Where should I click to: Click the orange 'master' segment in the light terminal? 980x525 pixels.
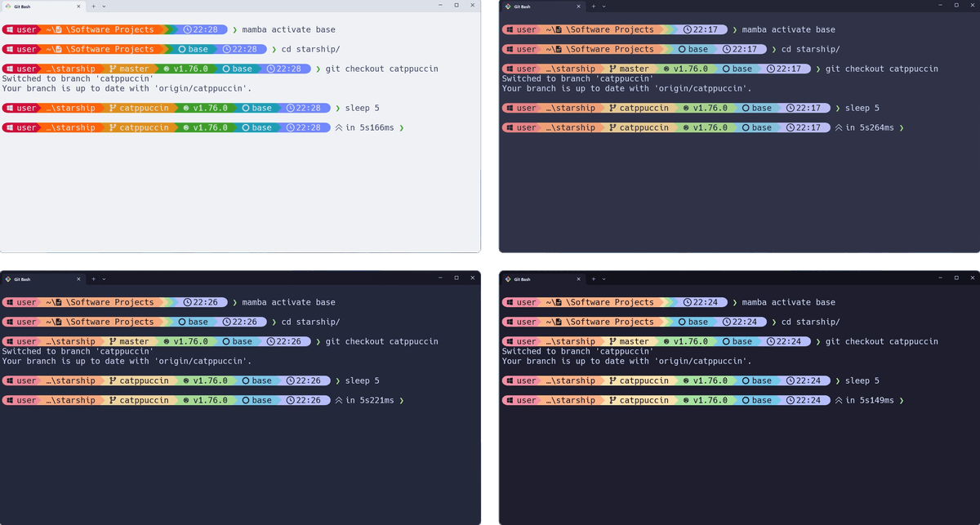tap(129, 69)
